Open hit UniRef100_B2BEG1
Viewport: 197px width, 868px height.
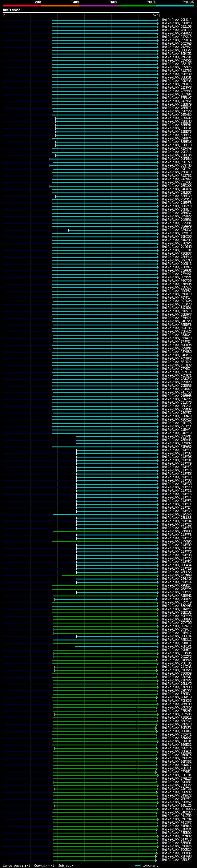point(177,128)
